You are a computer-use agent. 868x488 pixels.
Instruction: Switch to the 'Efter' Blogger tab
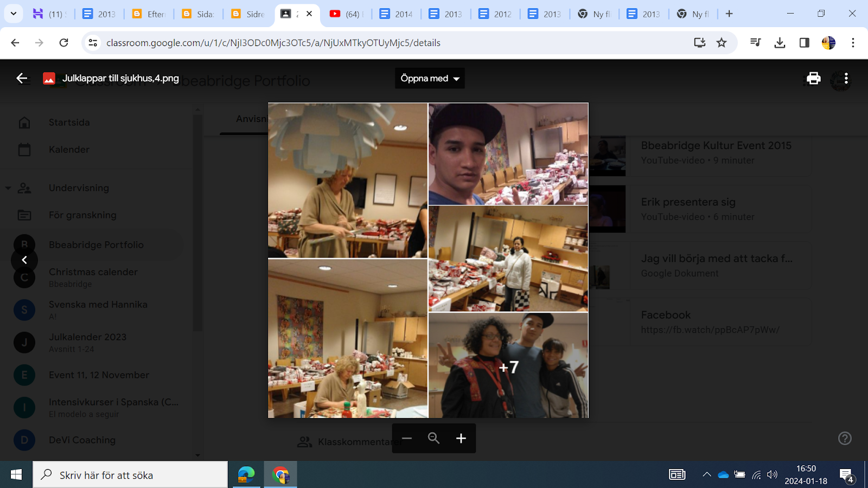pyautogui.click(x=149, y=14)
